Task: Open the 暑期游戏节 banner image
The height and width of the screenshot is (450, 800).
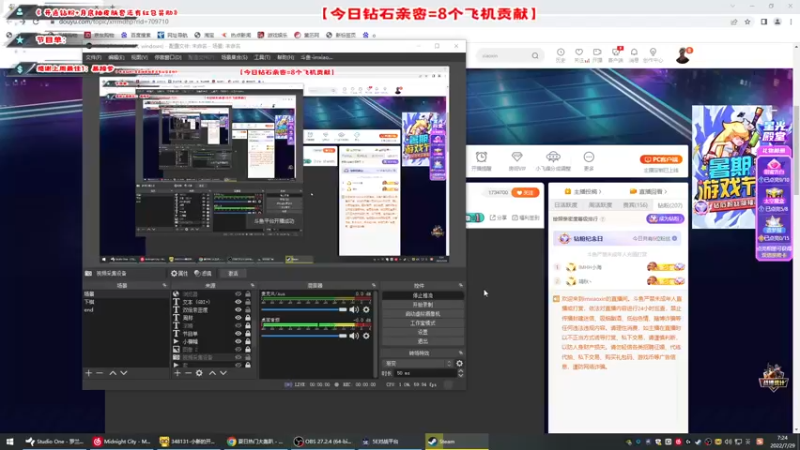Action: pyautogui.click(x=724, y=167)
